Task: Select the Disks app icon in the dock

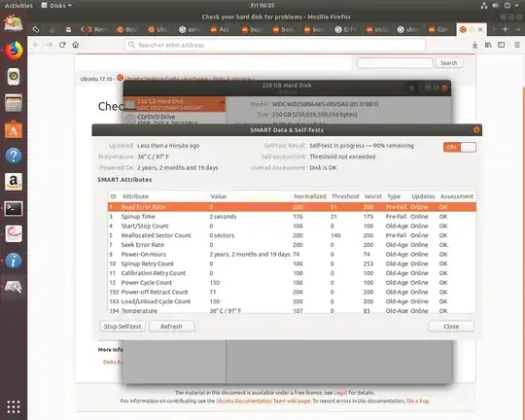Action: click(x=14, y=287)
